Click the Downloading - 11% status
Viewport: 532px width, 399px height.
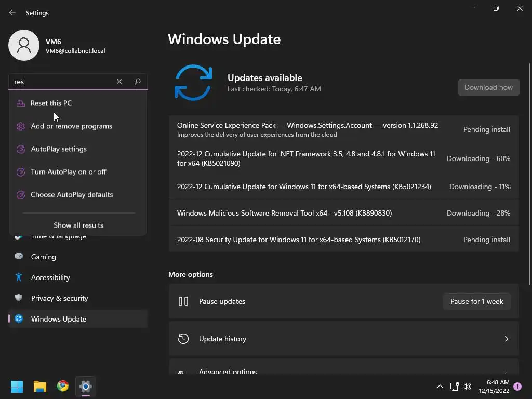point(480,187)
